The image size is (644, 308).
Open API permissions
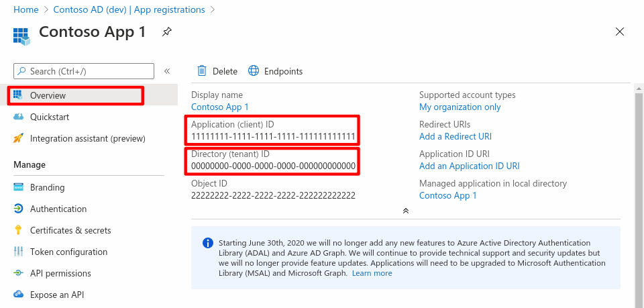click(x=60, y=272)
